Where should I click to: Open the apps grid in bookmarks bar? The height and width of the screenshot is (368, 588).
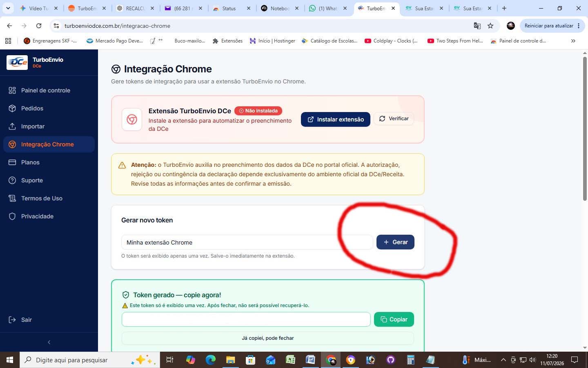coord(8,41)
